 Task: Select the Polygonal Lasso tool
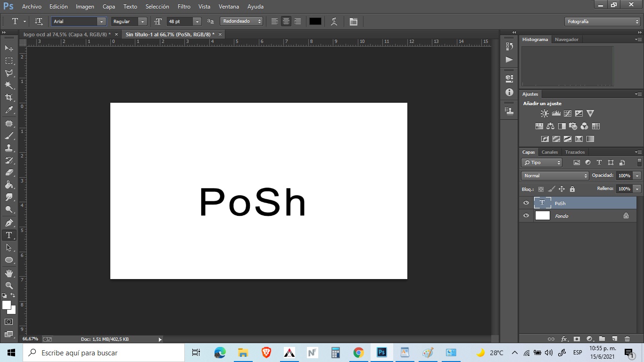9,73
